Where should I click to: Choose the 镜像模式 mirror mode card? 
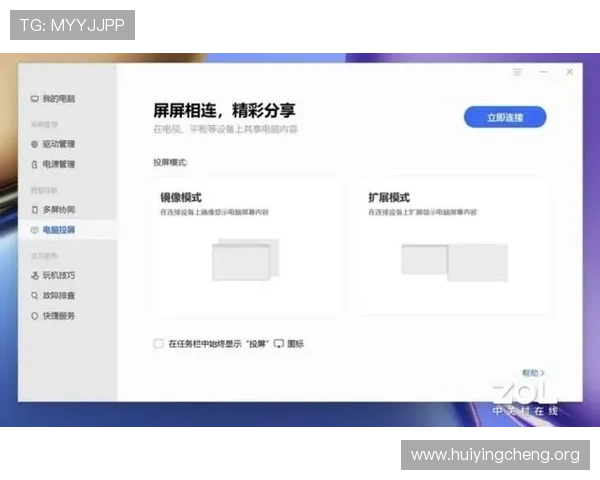(246, 246)
